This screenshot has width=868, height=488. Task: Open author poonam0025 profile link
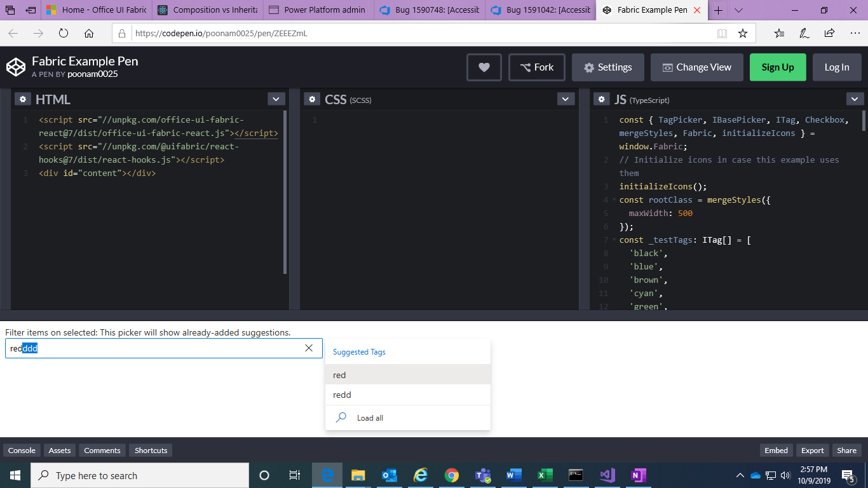click(x=93, y=74)
